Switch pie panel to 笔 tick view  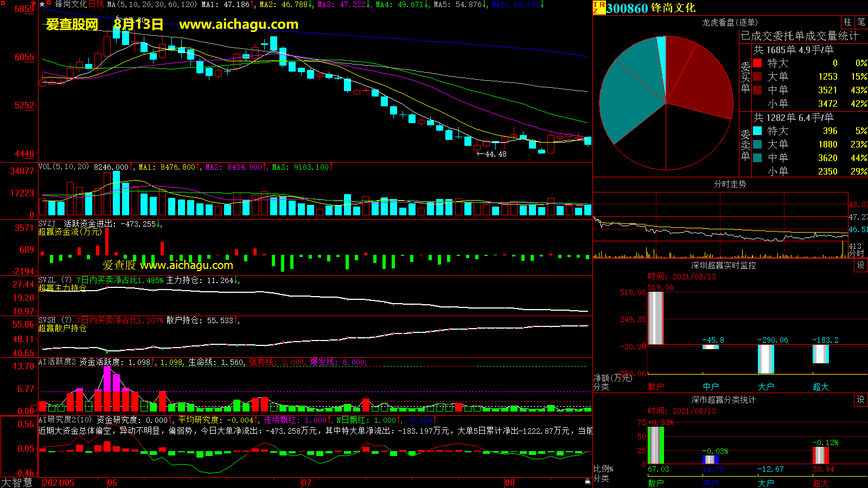coord(861,22)
